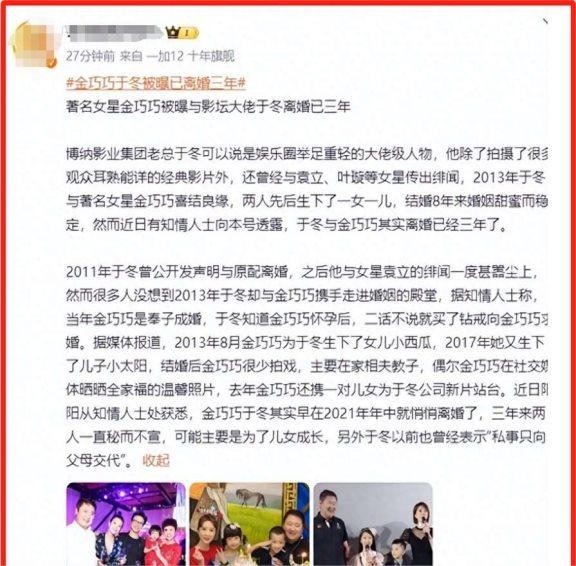Collapse the post with 收起 link
Viewport: 576px width, 566px height.
tap(156, 460)
